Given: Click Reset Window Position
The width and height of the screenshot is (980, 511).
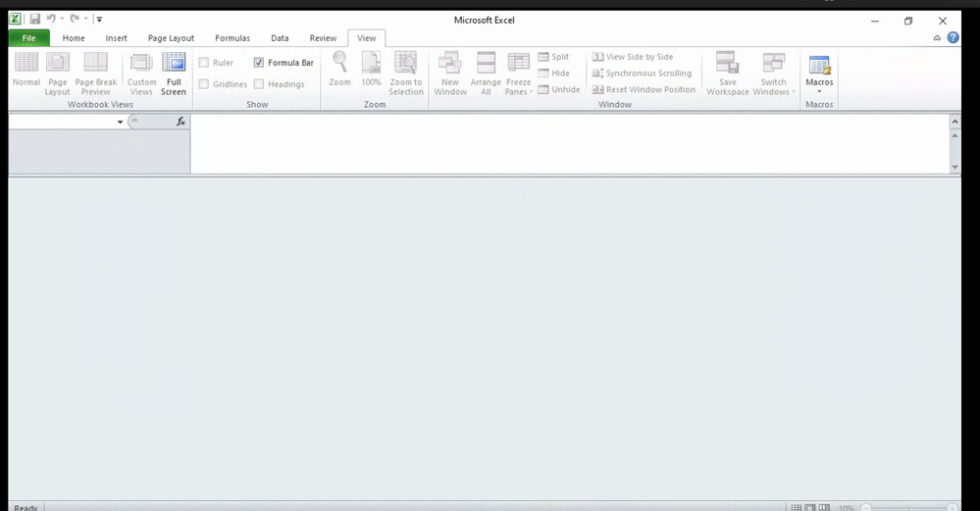Looking at the screenshot, I should [x=644, y=89].
